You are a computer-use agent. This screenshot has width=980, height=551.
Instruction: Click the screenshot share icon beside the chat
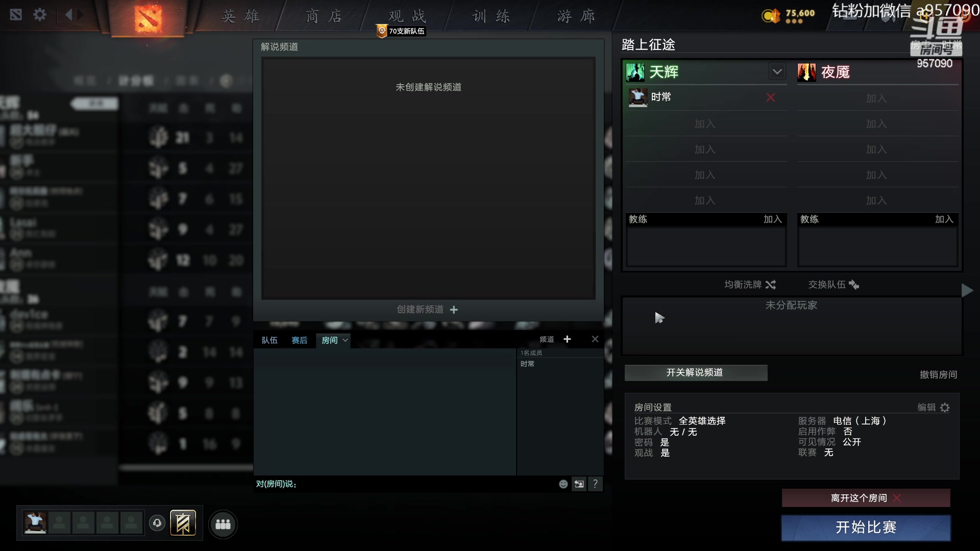pos(579,484)
